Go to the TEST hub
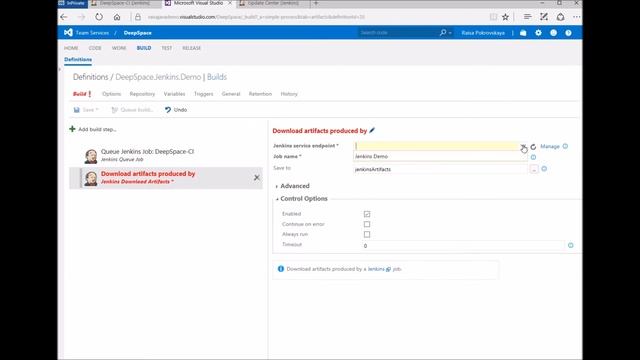 167,48
